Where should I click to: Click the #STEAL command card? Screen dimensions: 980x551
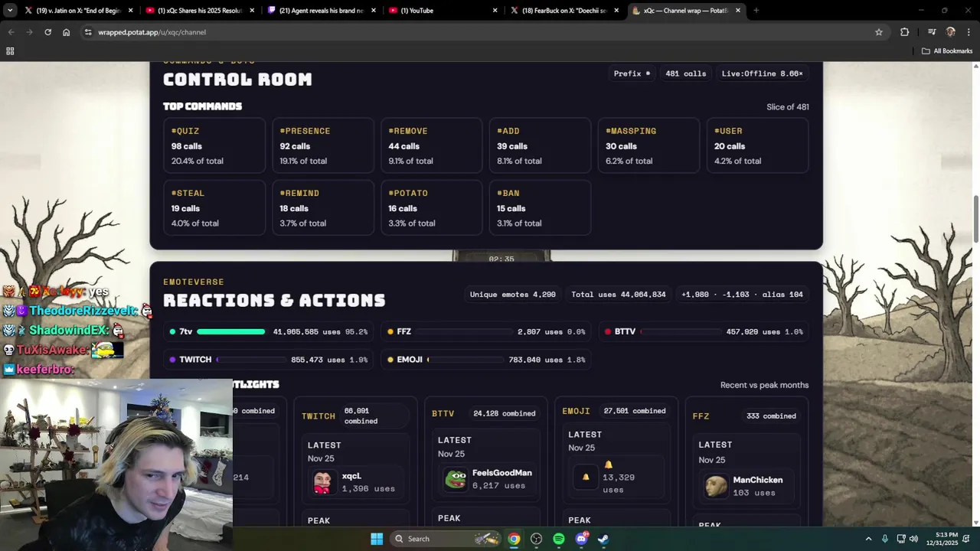point(214,207)
